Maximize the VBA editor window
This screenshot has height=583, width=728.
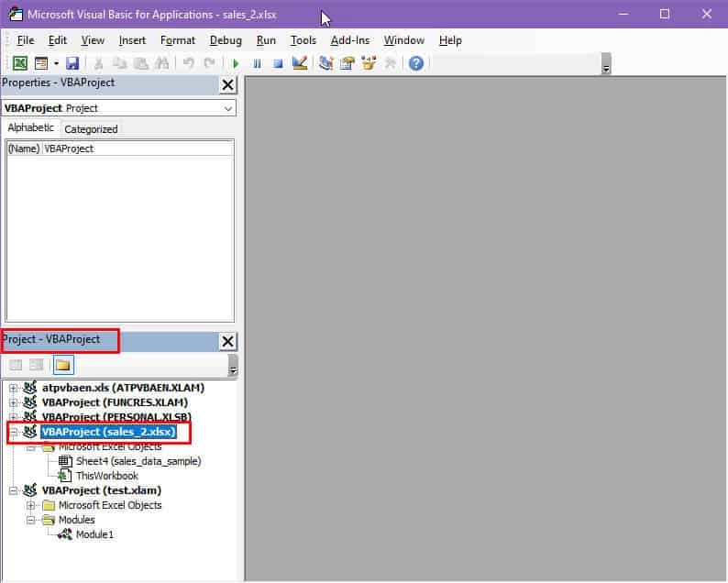pos(665,14)
